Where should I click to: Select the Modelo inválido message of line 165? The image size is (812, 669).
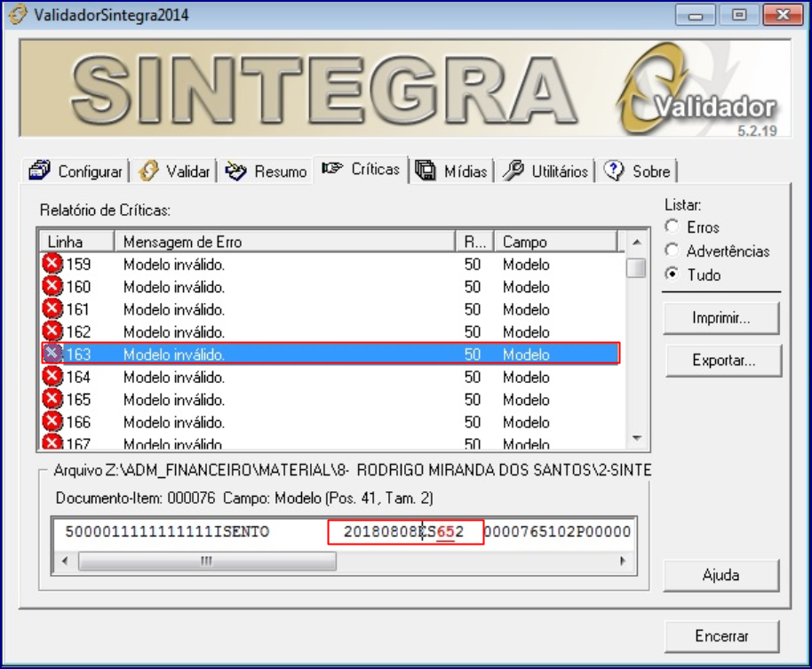tap(174, 400)
